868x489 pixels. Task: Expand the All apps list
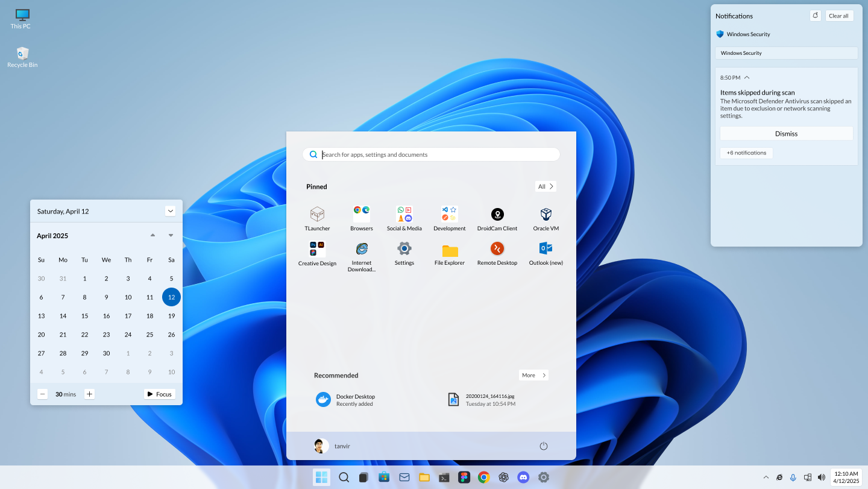[x=545, y=186]
